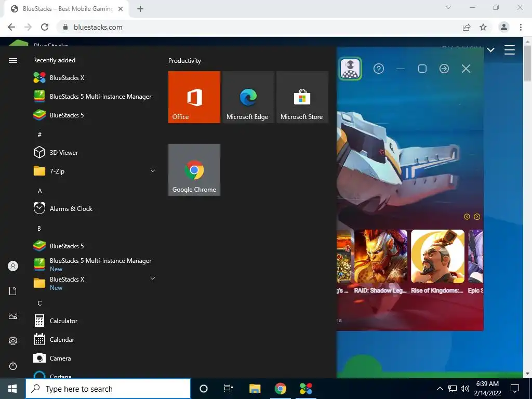Open RAID: Shadow Legends game card

tap(381, 261)
